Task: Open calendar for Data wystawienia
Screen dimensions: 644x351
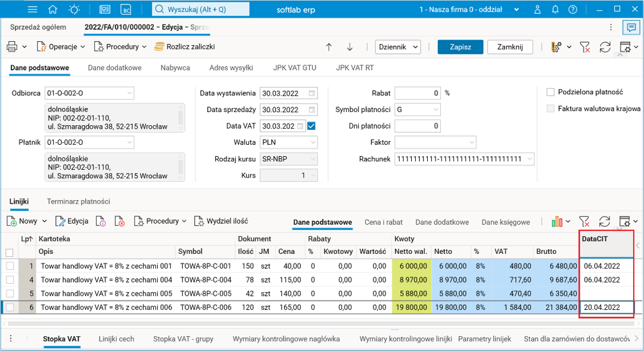Action: [x=312, y=94]
